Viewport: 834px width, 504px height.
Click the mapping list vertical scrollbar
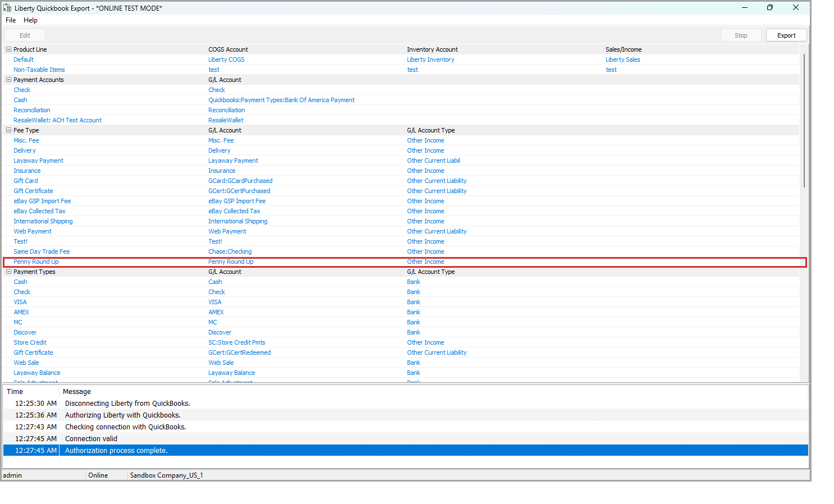coord(804,121)
